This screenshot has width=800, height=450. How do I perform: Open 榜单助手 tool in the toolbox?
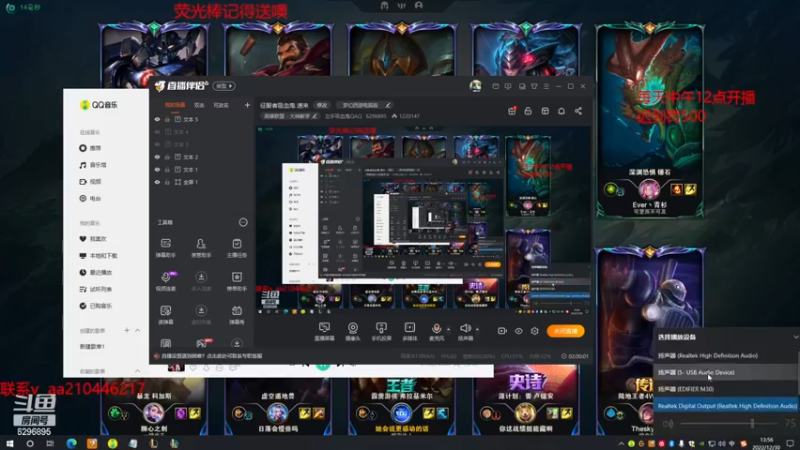(x=237, y=281)
